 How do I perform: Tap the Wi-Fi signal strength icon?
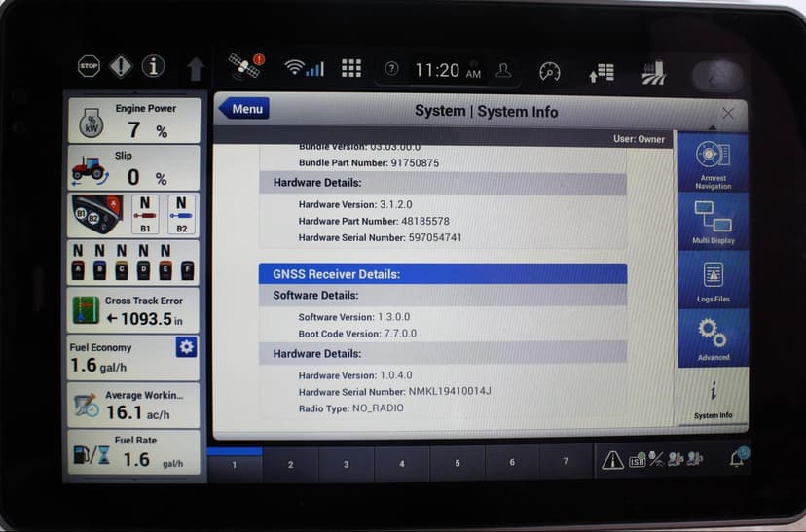(304, 68)
